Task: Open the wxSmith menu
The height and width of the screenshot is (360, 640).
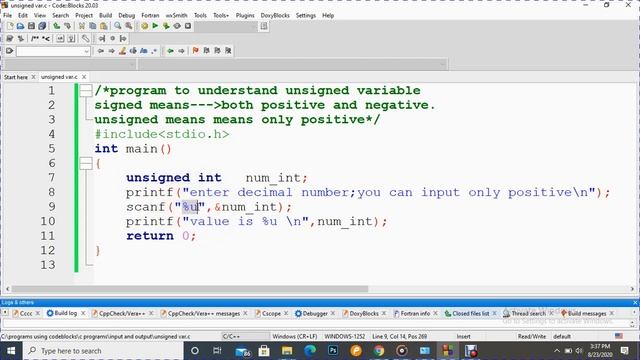Action: pyautogui.click(x=176, y=16)
